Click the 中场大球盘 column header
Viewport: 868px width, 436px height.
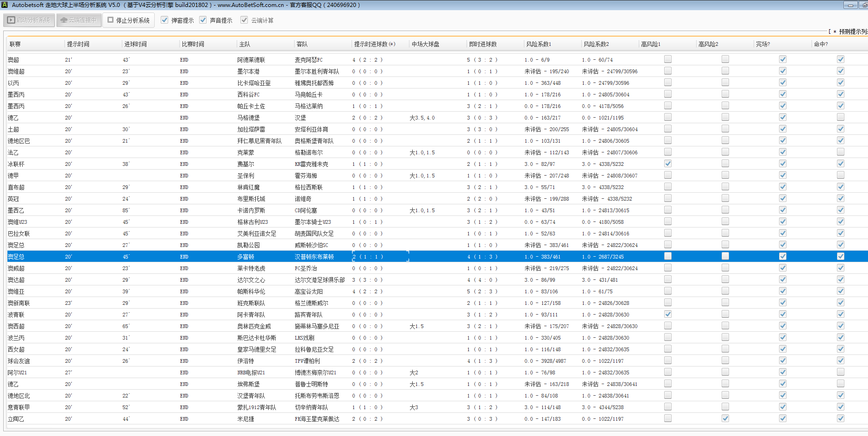pyautogui.click(x=425, y=44)
